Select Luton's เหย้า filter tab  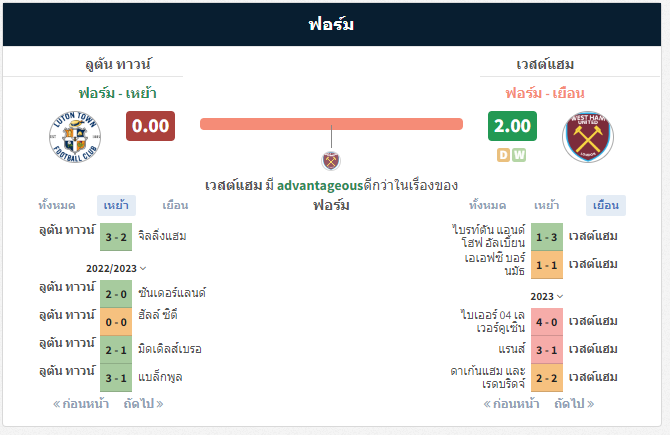tap(116, 206)
